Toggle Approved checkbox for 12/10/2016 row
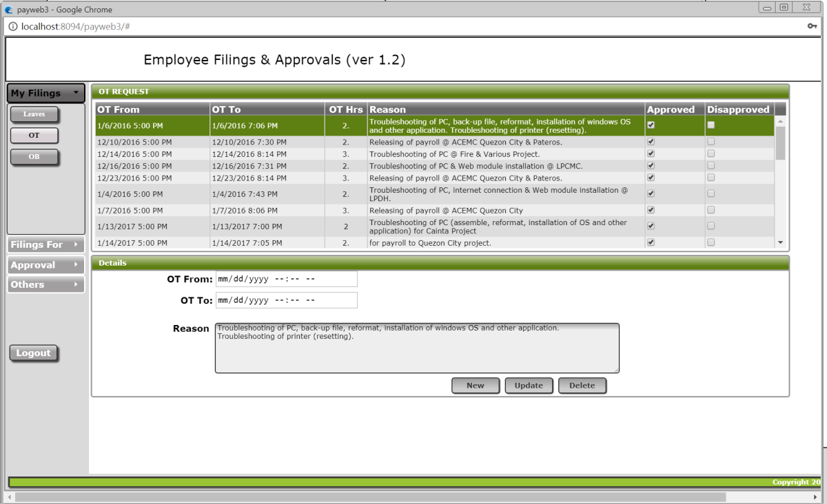 coord(651,142)
